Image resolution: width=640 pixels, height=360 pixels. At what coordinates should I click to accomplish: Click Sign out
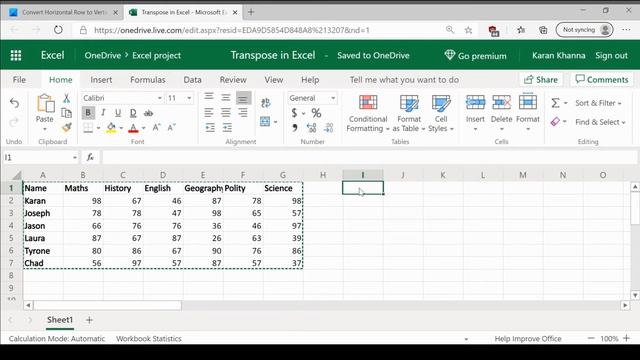pos(611,56)
